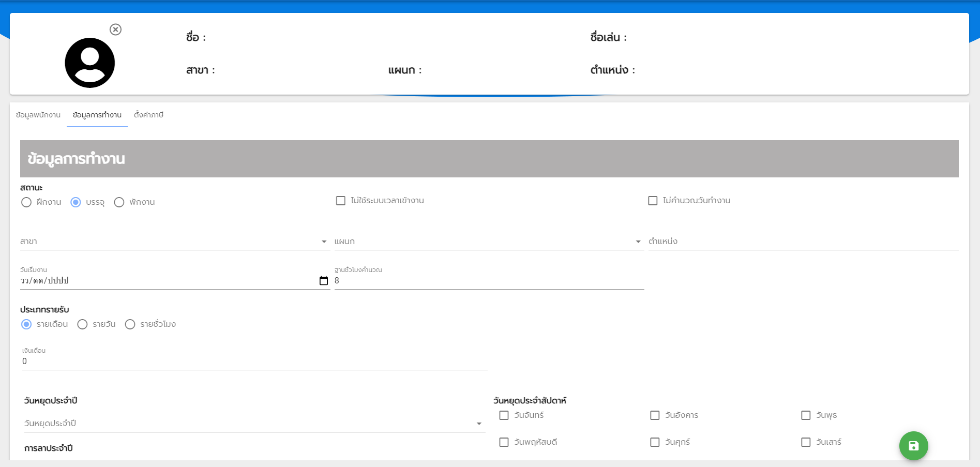Screen dimensions: 980x467
Task: Check วันอังคาร weekly holiday
Action: click(655, 415)
